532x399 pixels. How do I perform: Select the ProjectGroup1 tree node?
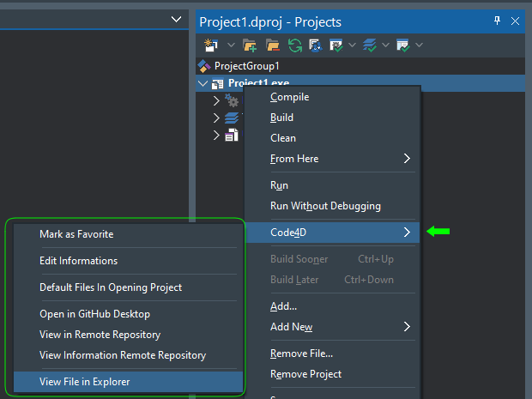246,66
